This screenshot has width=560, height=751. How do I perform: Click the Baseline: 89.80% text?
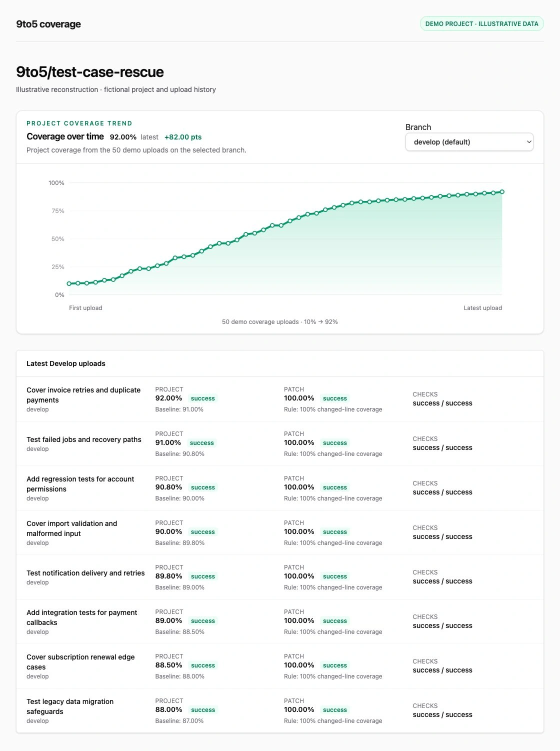(180, 543)
